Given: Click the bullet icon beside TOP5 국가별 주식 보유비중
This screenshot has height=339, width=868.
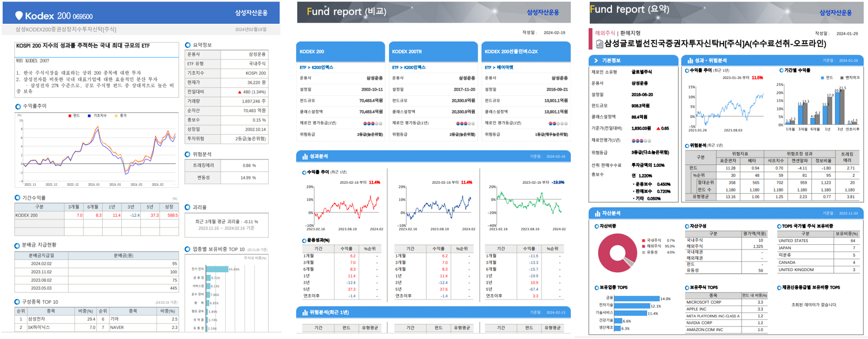Looking at the screenshot, I should tap(779, 226).
